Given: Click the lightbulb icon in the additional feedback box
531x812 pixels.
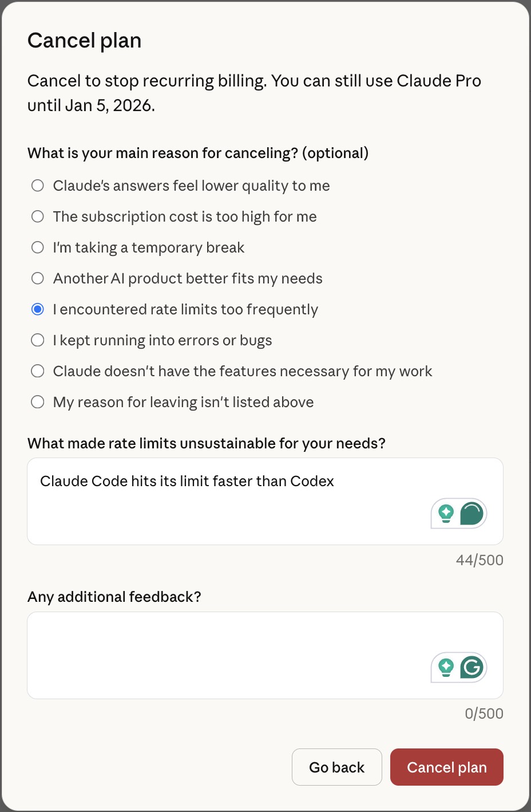Looking at the screenshot, I should [x=446, y=667].
